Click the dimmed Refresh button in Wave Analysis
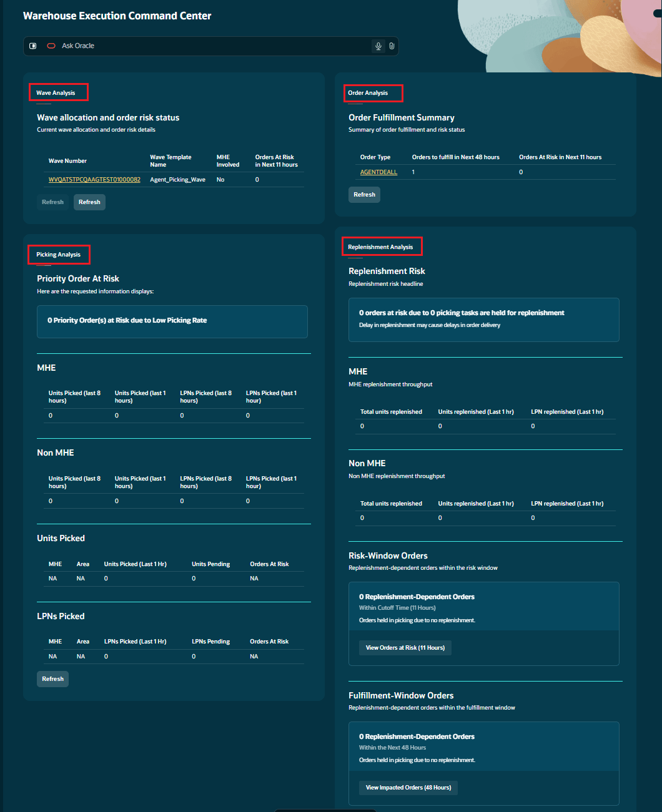This screenshot has width=662, height=812. click(x=52, y=202)
